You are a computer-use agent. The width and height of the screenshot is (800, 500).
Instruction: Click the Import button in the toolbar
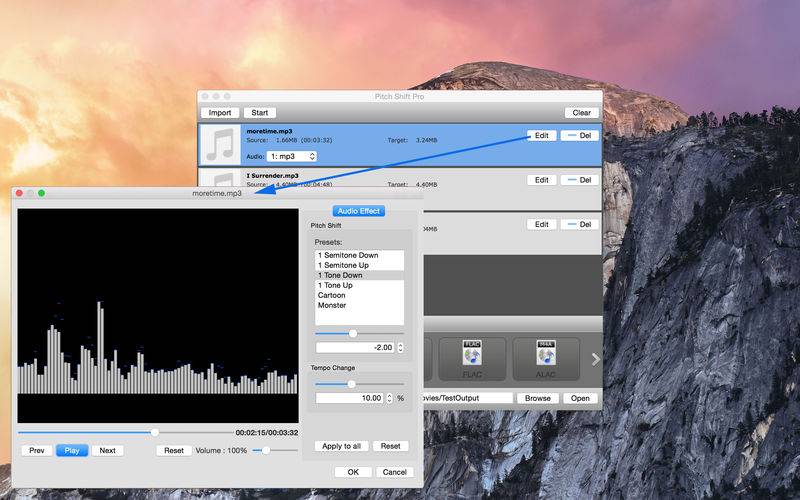tap(220, 113)
